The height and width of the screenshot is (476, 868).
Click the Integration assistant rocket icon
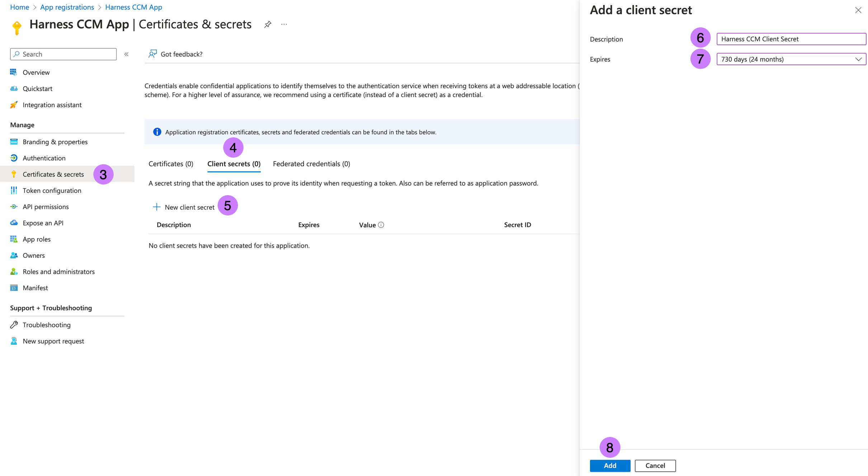[14, 105]
